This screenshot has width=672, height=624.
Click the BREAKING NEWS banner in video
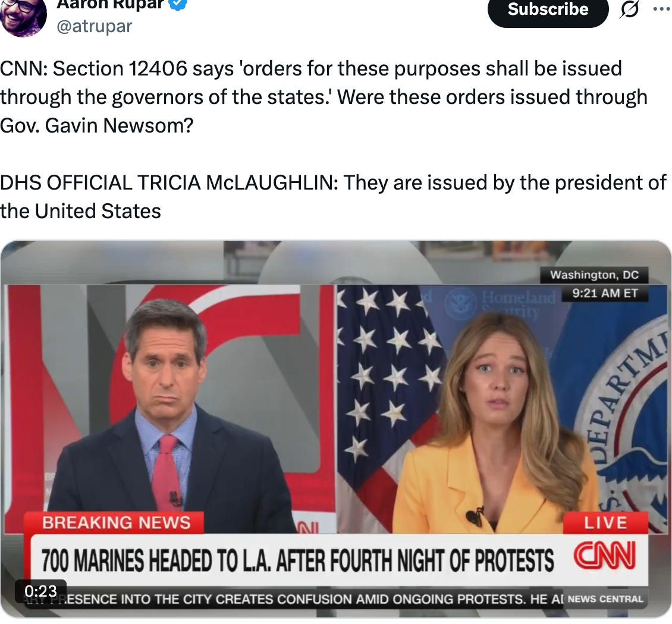pyautogui.click(x=116, y=522)
